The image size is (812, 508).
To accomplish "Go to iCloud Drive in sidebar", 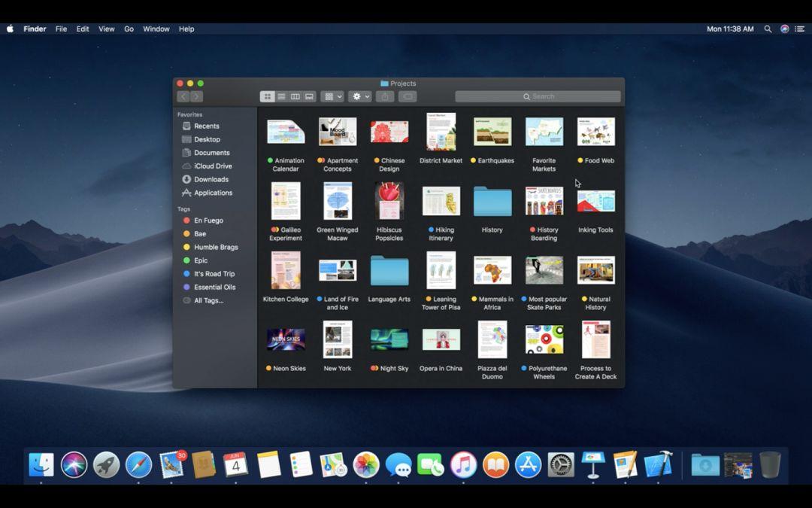I will pos(213,166).
